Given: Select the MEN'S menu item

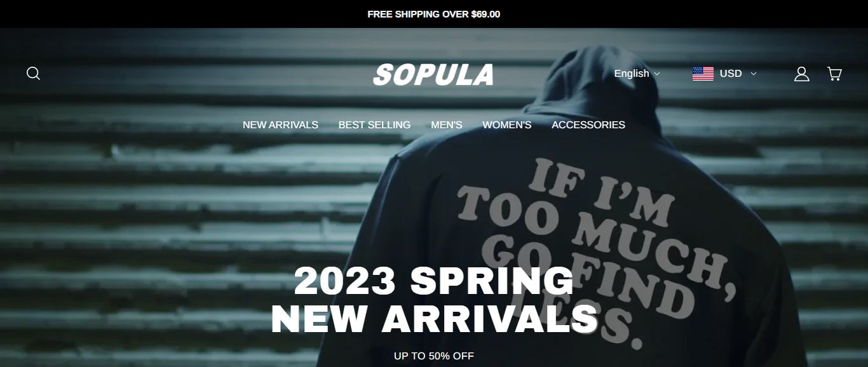Looking at the screenshot, I should [447, 125].
